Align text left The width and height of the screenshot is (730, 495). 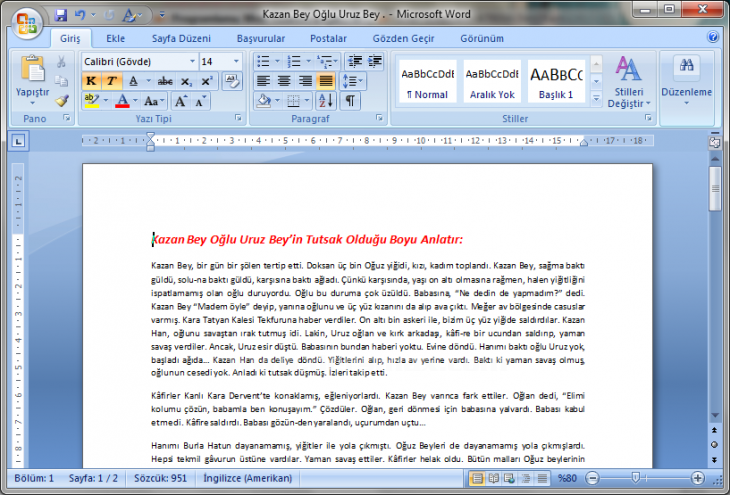pyautogui.click(x=264, y=81)
